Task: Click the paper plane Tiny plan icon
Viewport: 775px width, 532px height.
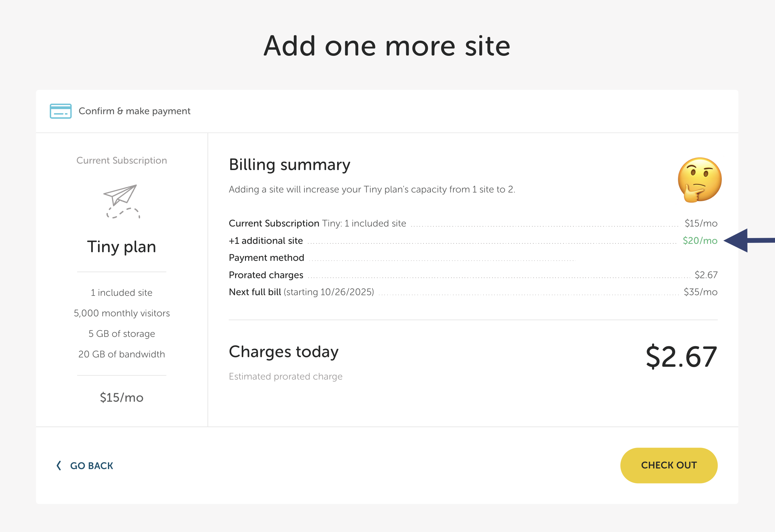Action: pos(121,201)
